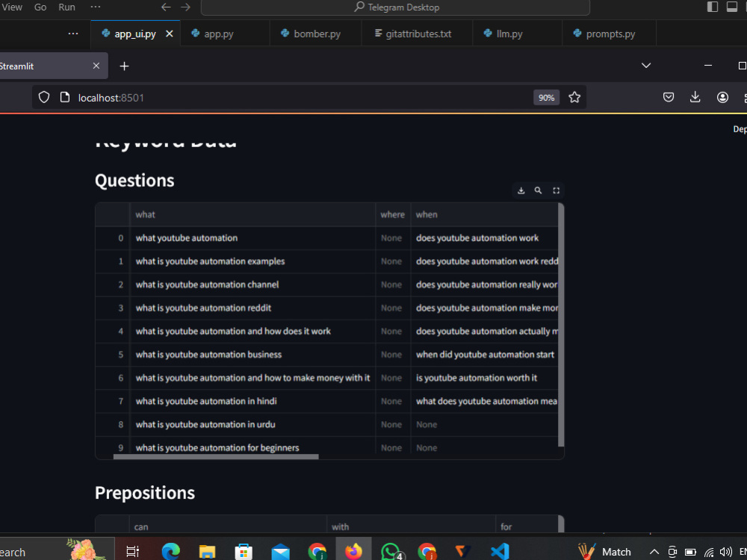
Task: Open a new browser tab
Action: (124, 66)
